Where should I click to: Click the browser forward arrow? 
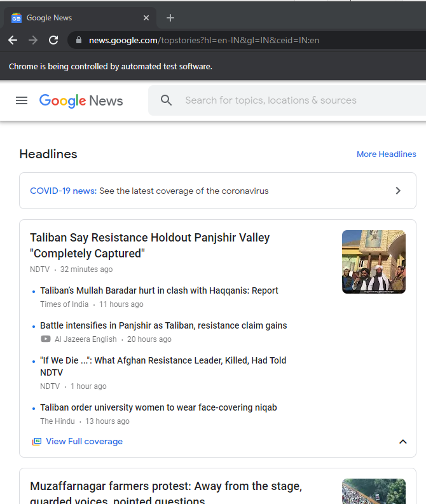click(33, 40)
